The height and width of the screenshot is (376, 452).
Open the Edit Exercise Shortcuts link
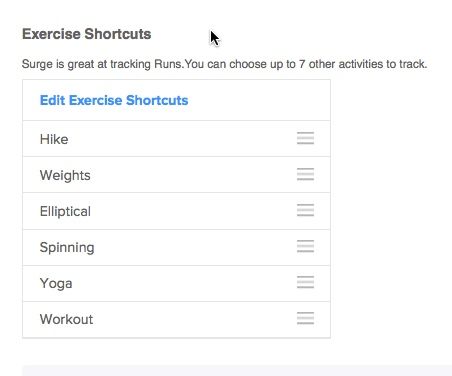[x=114, y=100]
